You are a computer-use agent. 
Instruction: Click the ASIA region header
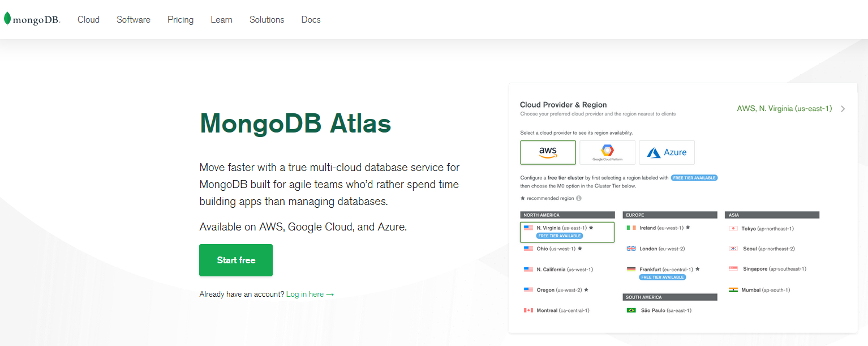click(x=772, y=215)
